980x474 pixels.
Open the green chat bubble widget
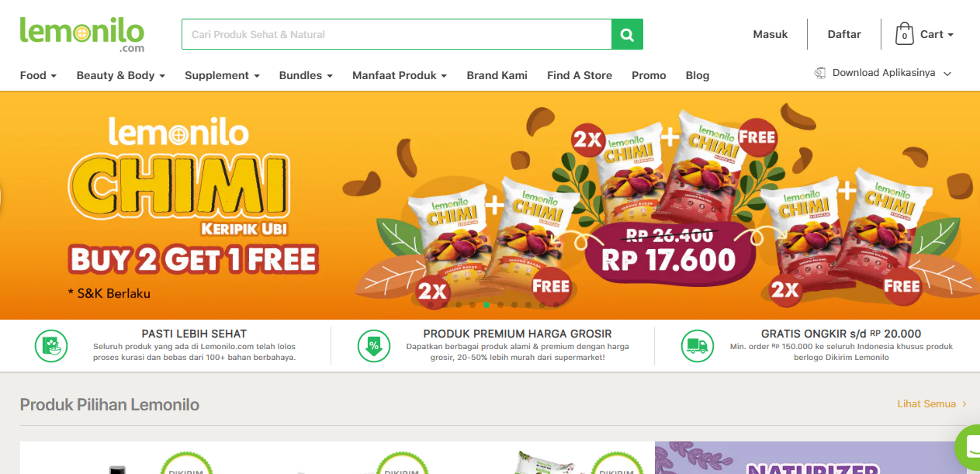969,448
